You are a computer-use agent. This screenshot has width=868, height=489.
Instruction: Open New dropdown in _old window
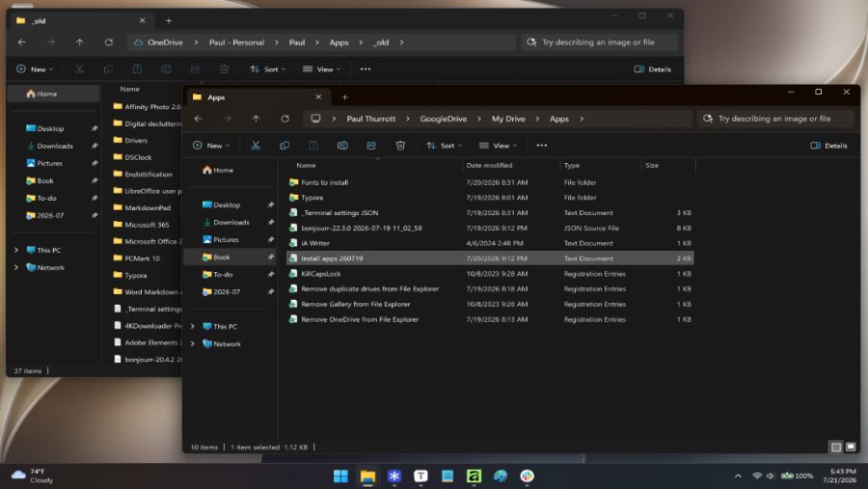click(x=35, y=69)
